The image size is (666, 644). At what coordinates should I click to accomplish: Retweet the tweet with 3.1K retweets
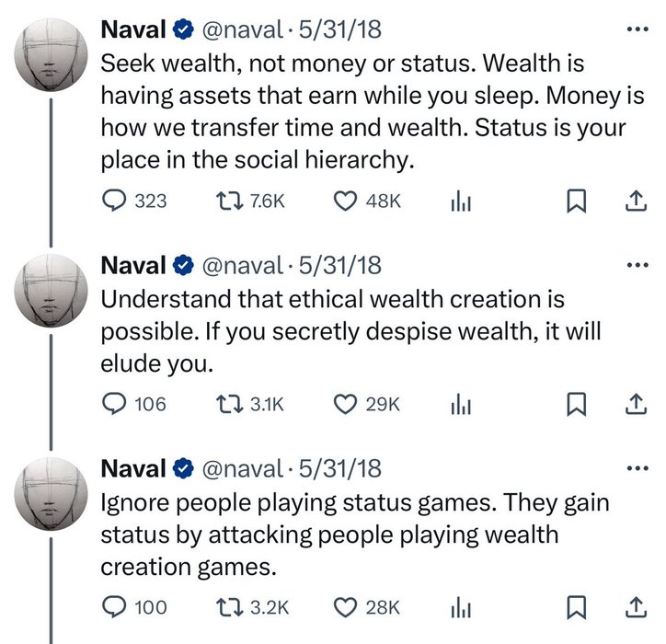tap(224, 404)
